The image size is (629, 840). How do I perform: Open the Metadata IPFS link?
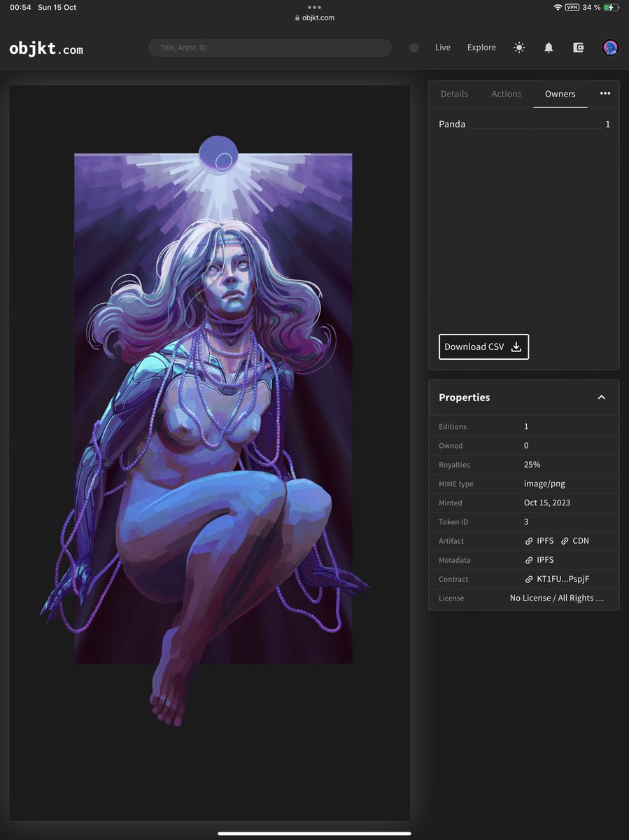coord(539,560)
